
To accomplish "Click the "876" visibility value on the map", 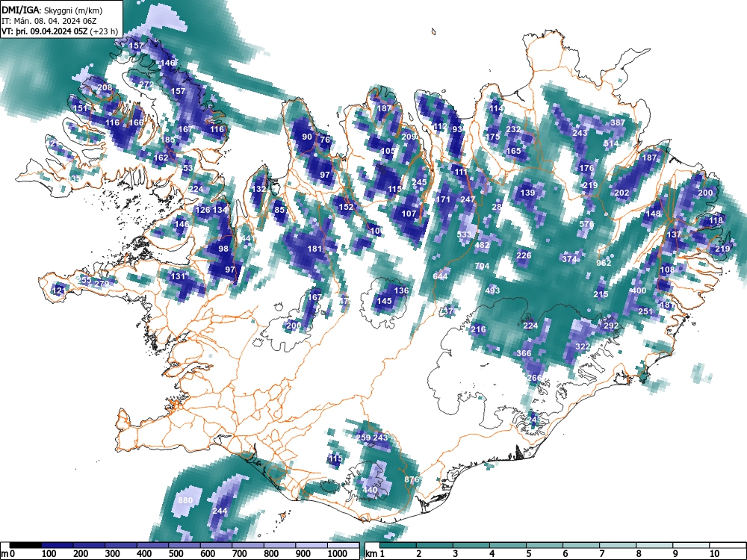I will 411,479.
